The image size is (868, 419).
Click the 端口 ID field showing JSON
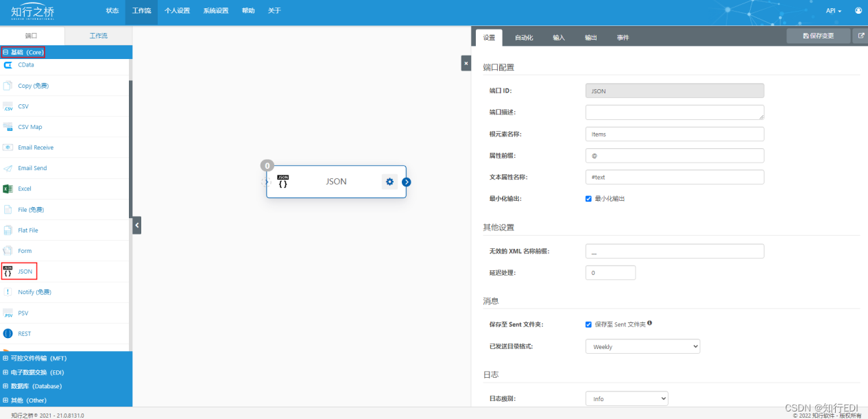point(675,91)
